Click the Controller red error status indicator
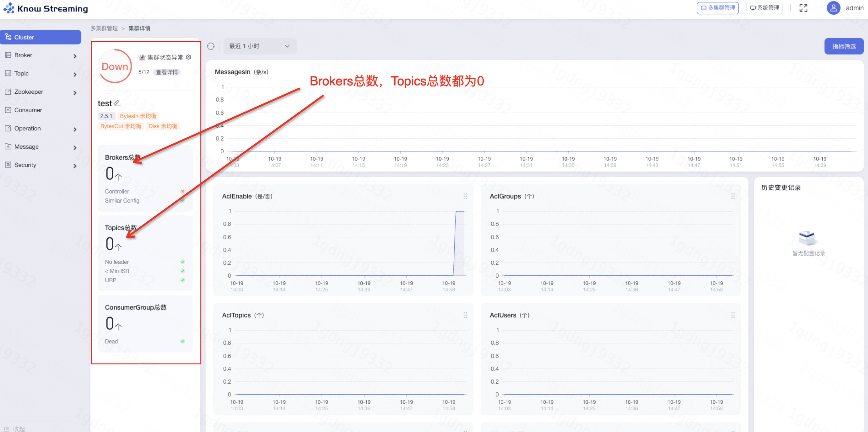The image size is (868, 432). click(x=183, y=191)
